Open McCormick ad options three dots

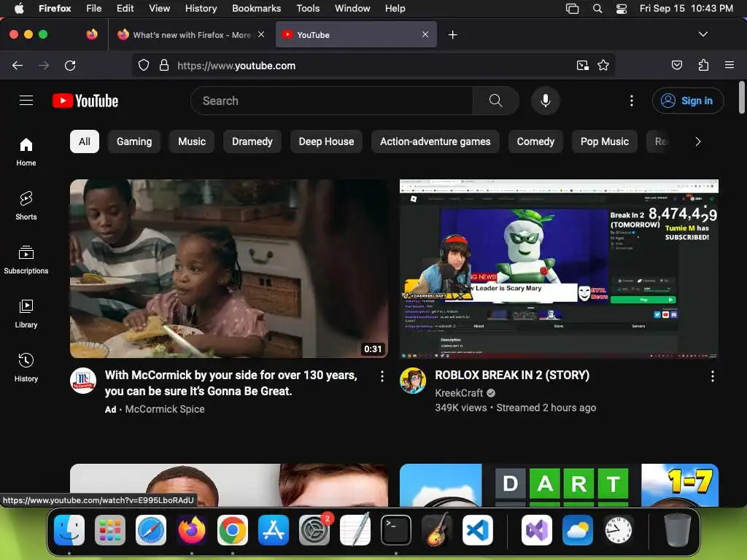(382, 376)
